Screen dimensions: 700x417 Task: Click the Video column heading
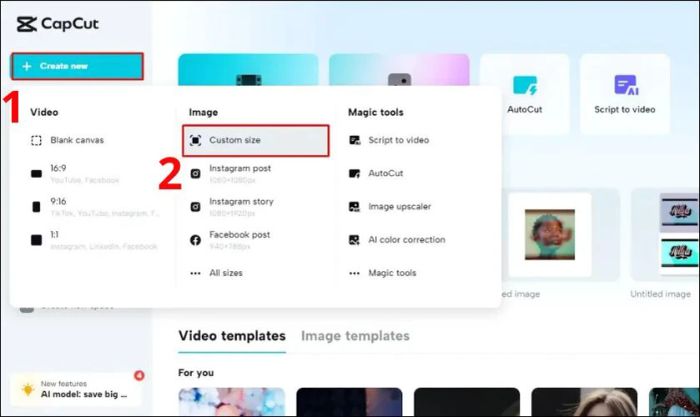click(44, 112)
